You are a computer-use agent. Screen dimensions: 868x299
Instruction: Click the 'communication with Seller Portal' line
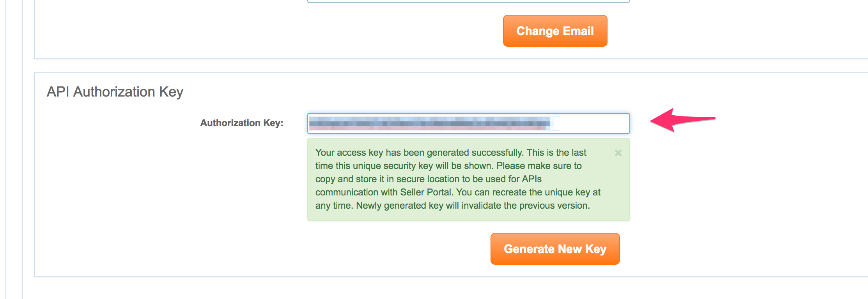(458, 192)
